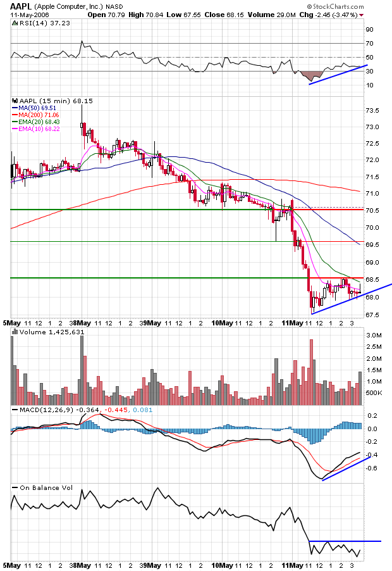Click the EMA(20) 68.43 legend entry
392x571 pixels.
(39, 122)
